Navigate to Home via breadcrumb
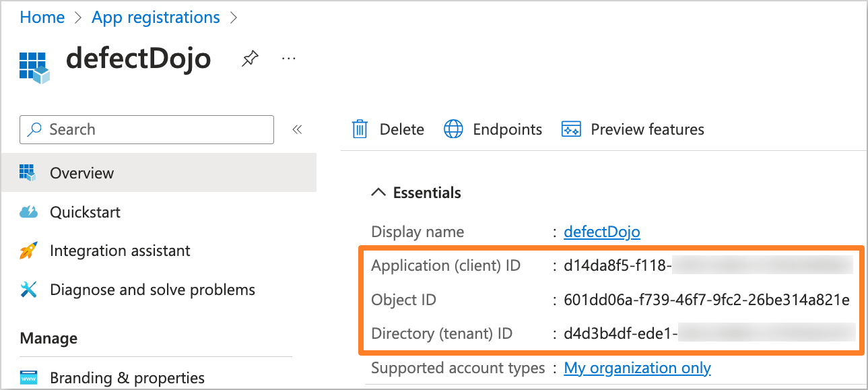 point(42,17)
